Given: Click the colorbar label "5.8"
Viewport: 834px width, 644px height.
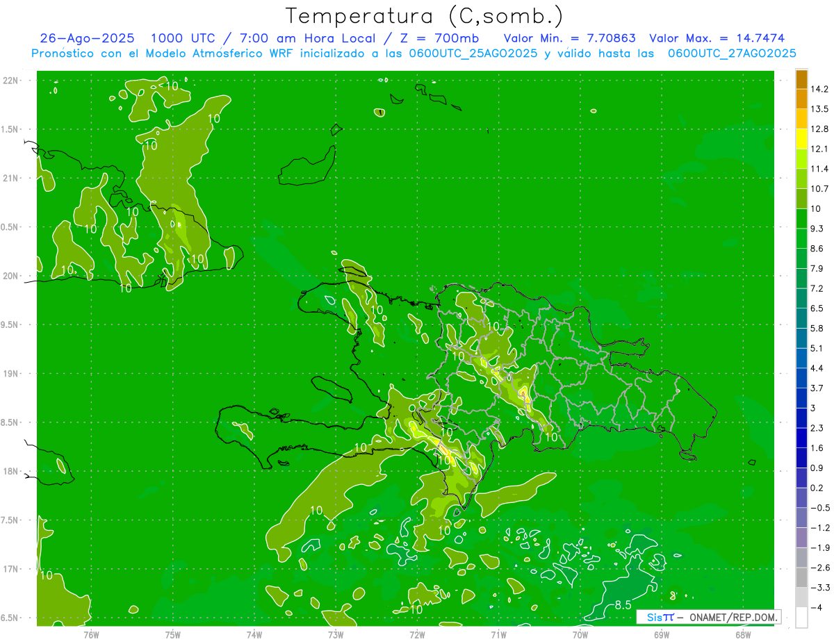Looking at the screenshot, I should pyautogui.click(x=817, y=328).
